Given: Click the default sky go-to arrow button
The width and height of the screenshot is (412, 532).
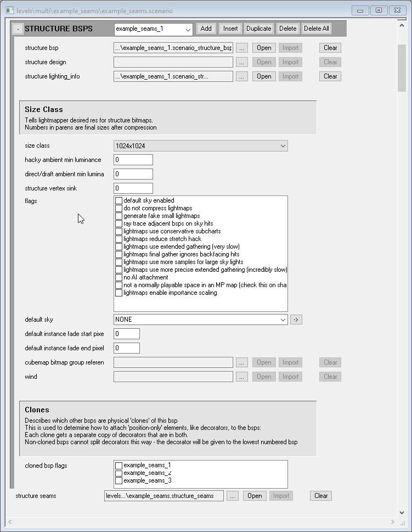Looking at the screenshot, I should pos(296,320).
